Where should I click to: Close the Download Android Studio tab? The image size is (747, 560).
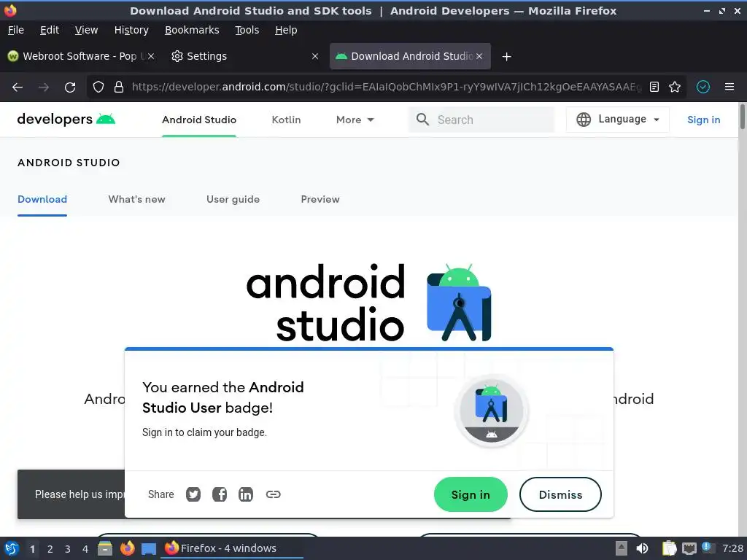click(479, 56)
